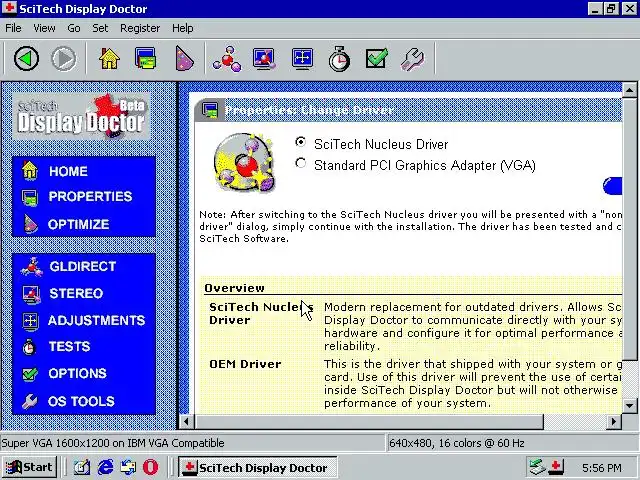
Task: Click the OS Tools wrench toolbar icon
Action: (413, 60)
